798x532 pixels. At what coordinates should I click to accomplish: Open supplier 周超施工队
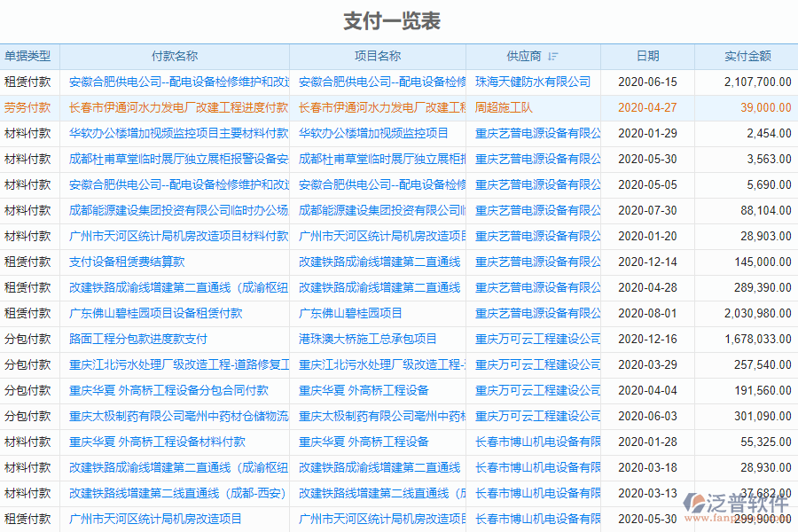click(505, 107)
